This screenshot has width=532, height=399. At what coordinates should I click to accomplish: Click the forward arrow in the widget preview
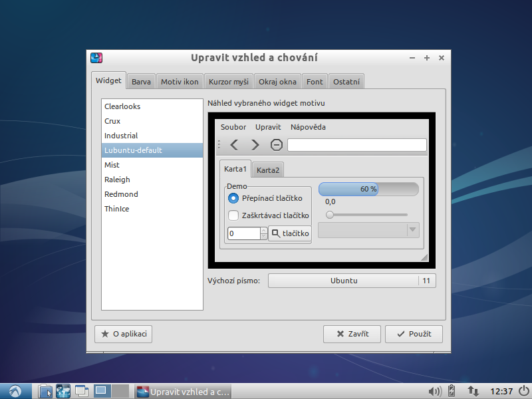click(x=255, y=144)
